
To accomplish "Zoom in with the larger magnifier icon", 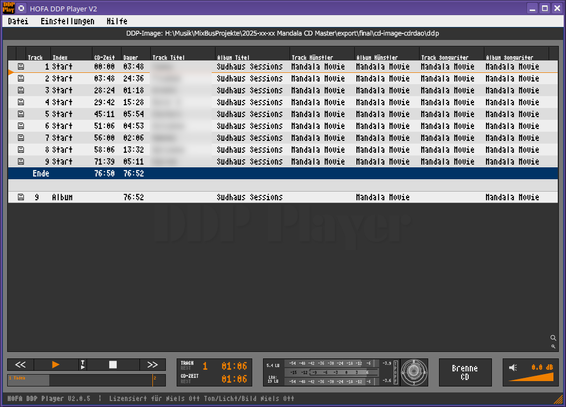I will (553, 338).
